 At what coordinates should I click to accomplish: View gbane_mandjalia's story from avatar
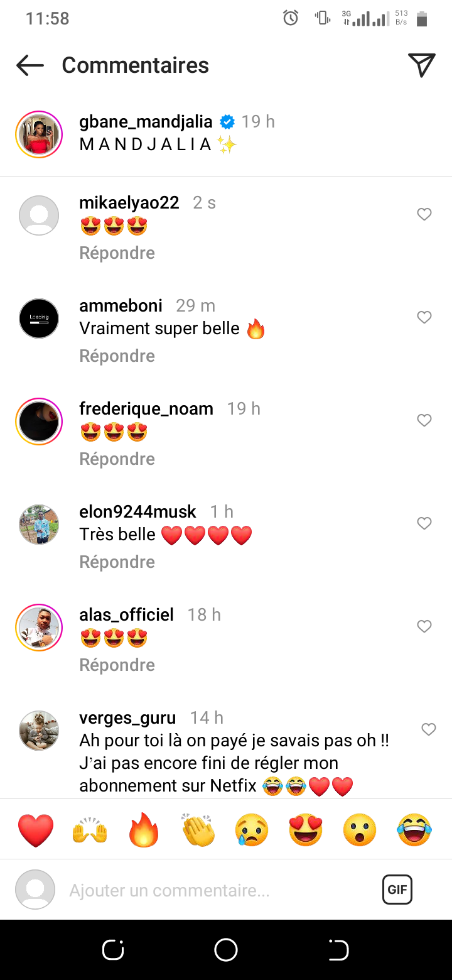(39, 133)
